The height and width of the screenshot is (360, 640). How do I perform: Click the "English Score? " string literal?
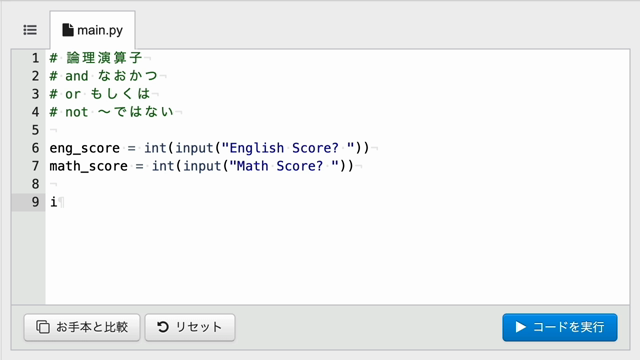288,148
